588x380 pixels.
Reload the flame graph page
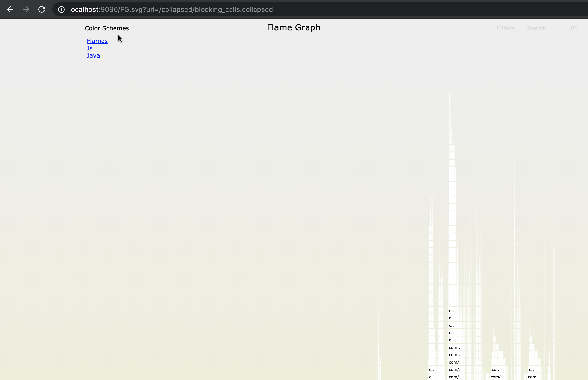pyautogui.click(x=42, y=9)
